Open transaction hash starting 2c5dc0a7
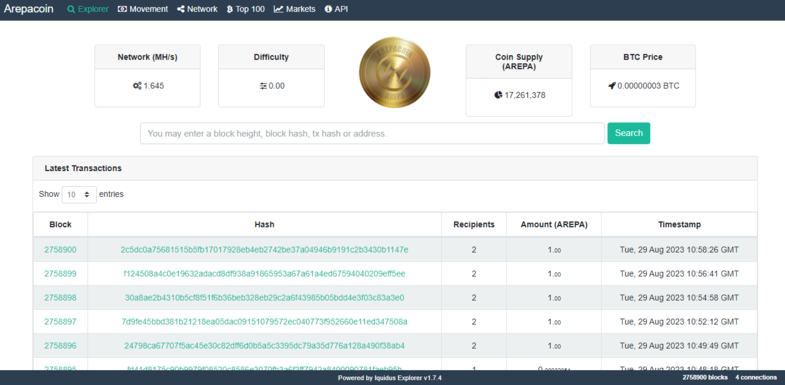The width and height of the screenshot is (785, 385). pyautogui.click(x=264, y=250)
